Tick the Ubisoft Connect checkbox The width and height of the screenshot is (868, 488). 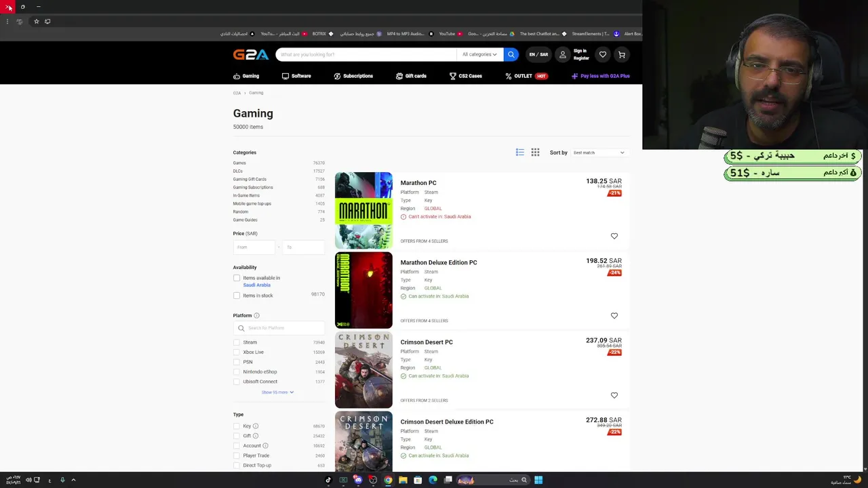pyautogui.click(x=237, y=382)
